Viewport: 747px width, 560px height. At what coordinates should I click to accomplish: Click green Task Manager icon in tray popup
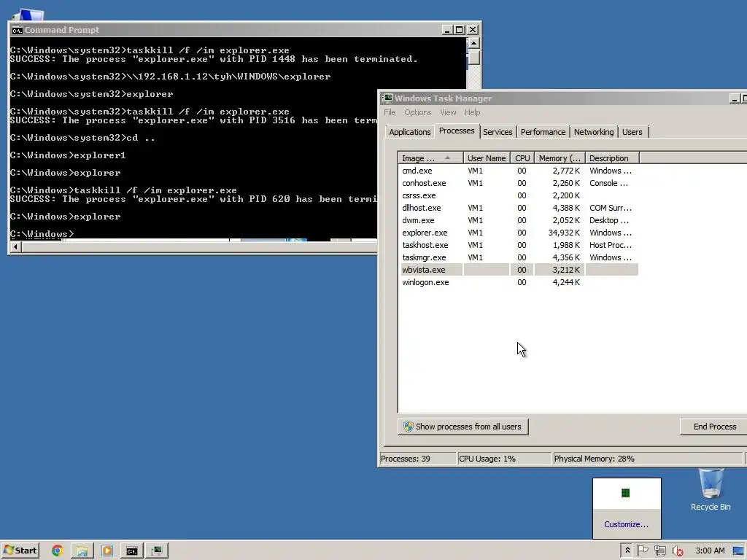tap(625, 493)
